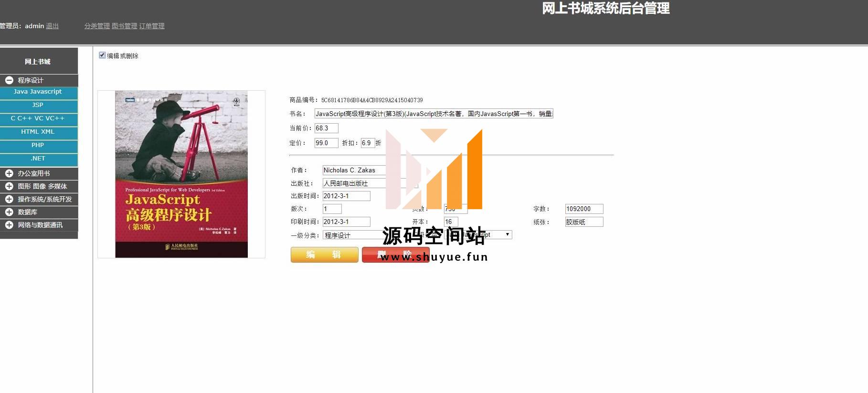This screenshot has width=868, height=393.
Task: Open 订单管理 in the top navigation
Action: (152, 26)
